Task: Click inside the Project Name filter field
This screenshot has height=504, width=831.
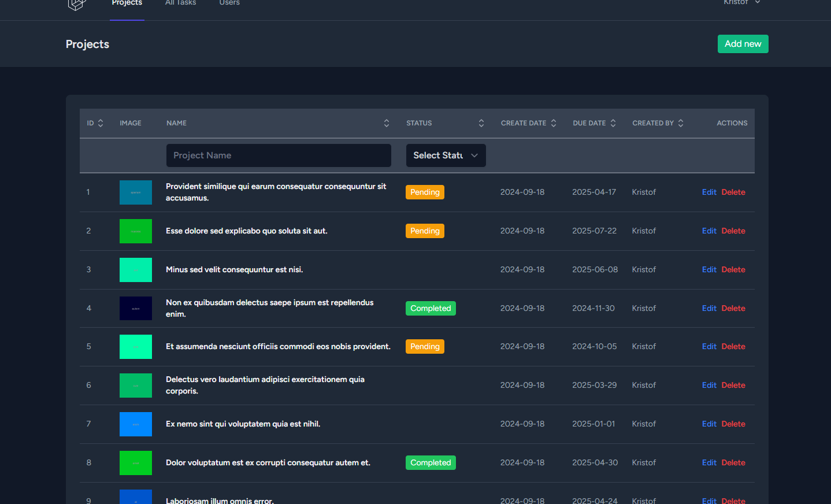Action: pos(279,155)
